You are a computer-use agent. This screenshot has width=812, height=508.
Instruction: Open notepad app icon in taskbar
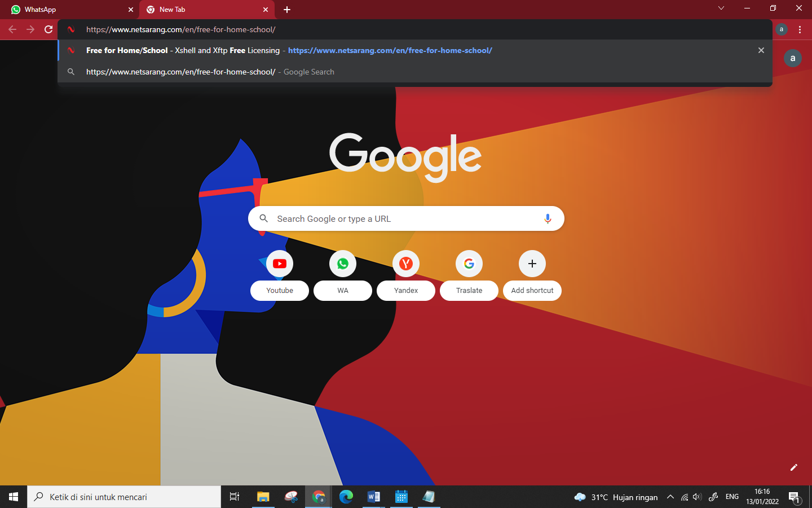[429, 497]
